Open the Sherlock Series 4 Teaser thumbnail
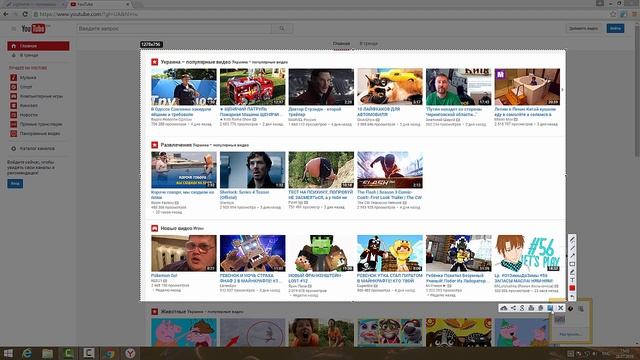640x360 pixels. [x=253, y=170]
